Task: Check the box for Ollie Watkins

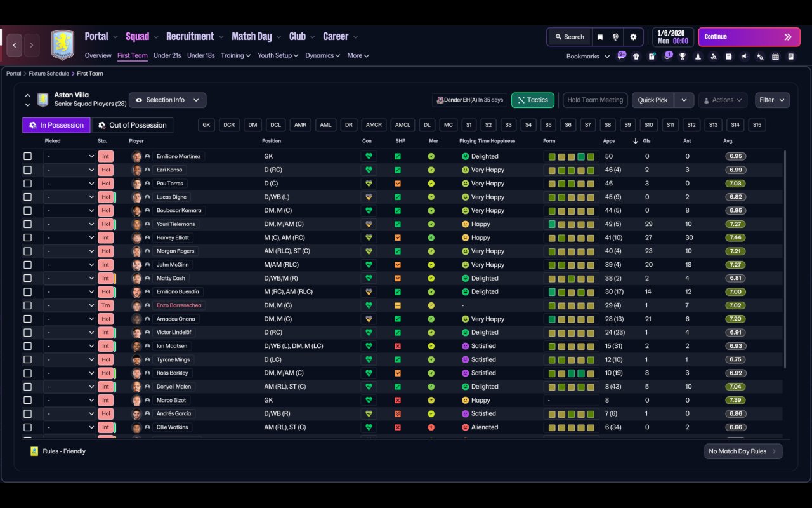Action: click(27, 427)
